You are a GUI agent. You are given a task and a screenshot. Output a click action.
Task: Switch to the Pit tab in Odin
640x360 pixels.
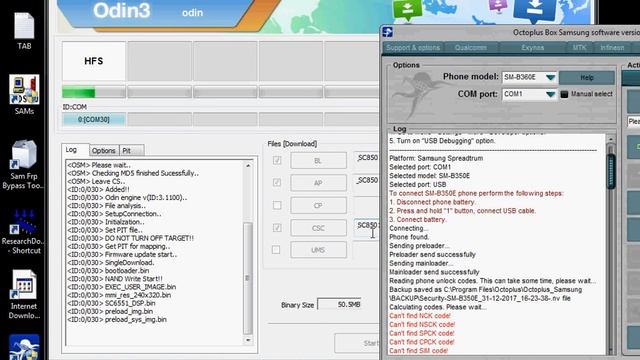131,151
